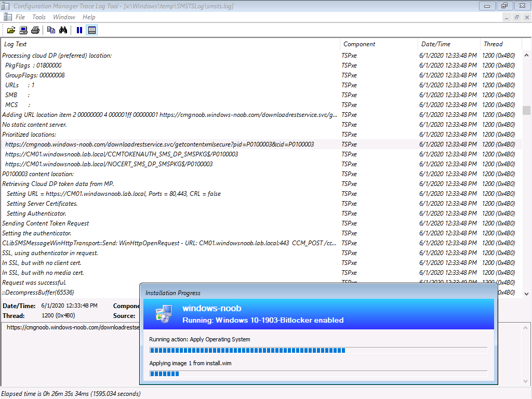The width and height of the screenshot is (532, 399).
Task: Click the Print toolbar icon
Action: [35, 30]
